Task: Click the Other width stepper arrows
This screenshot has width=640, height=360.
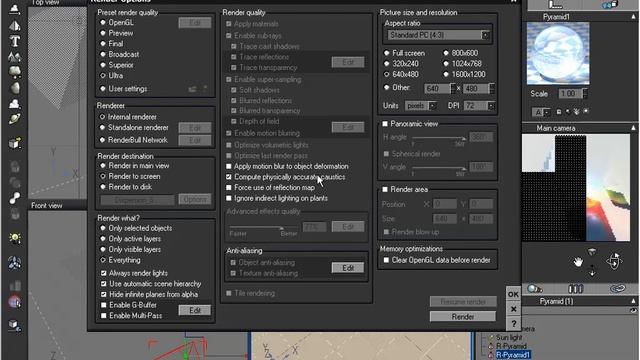Action: 453,88
